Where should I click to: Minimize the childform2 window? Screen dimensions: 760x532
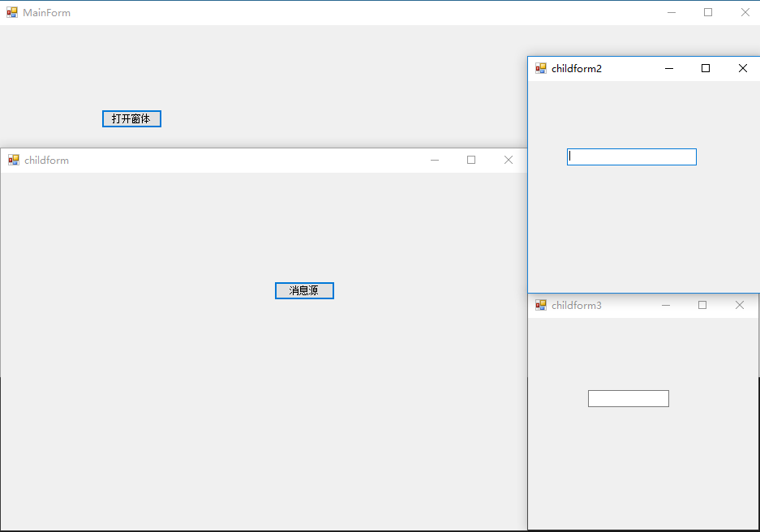[x=669, y=68]
